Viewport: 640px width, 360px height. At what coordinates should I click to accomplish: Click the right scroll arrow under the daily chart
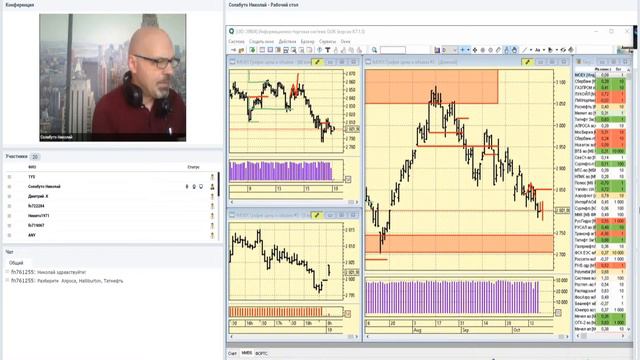pyautogui.click(x=567, y=337)
